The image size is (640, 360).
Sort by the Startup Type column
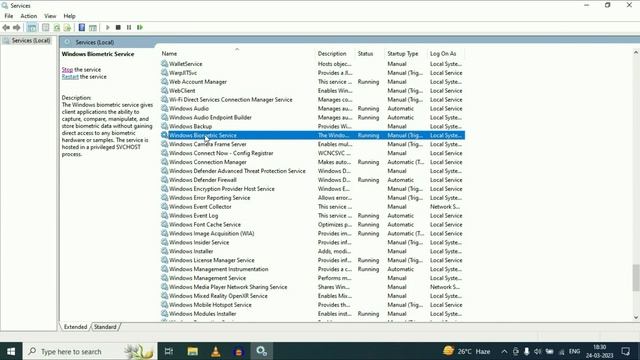pyautogui.click(x=403, y=53)
